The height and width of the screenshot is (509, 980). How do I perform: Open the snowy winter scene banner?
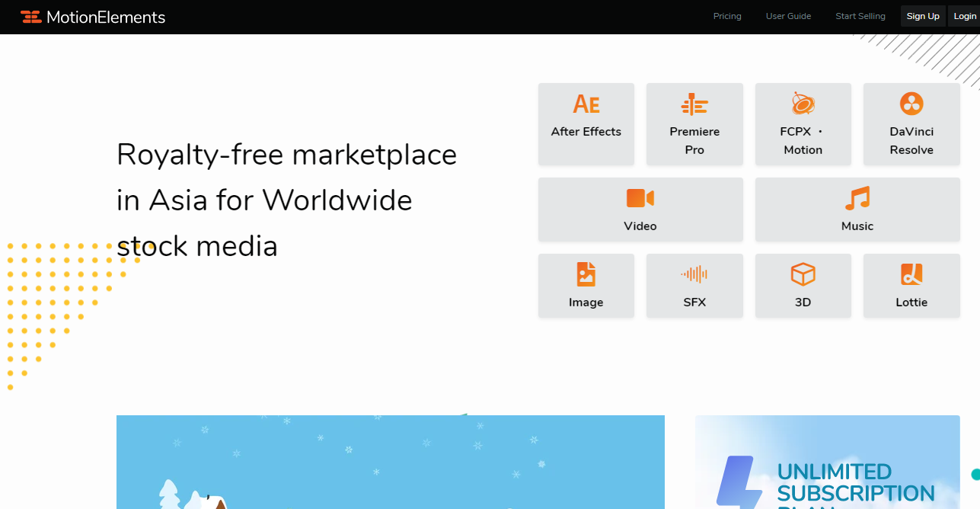pos(391,462)
